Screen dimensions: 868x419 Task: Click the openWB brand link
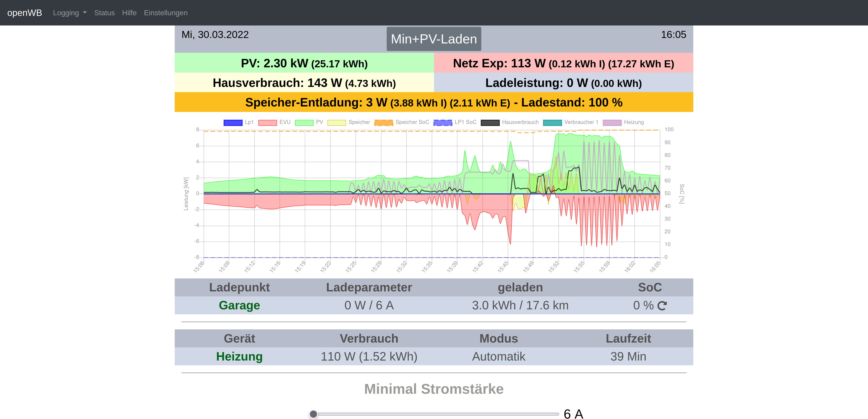point(25,13)
